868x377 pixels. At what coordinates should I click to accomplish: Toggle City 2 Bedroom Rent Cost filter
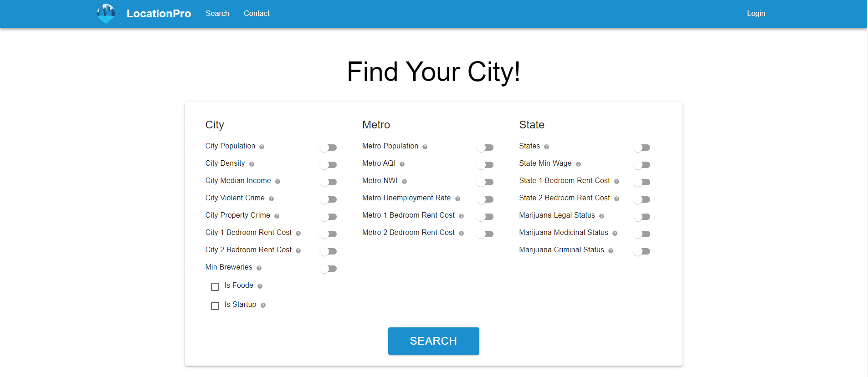329,251
